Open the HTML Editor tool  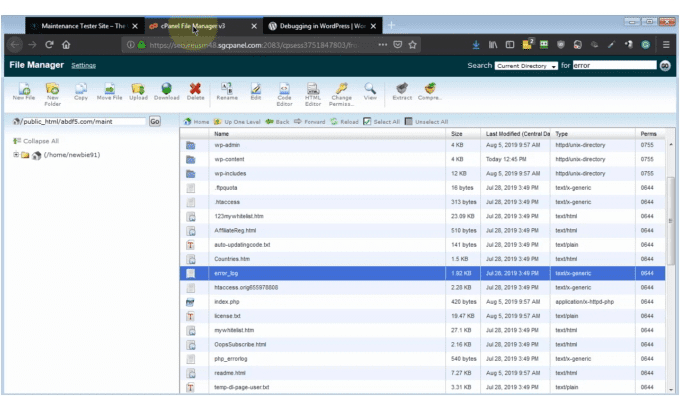point(313,94)
